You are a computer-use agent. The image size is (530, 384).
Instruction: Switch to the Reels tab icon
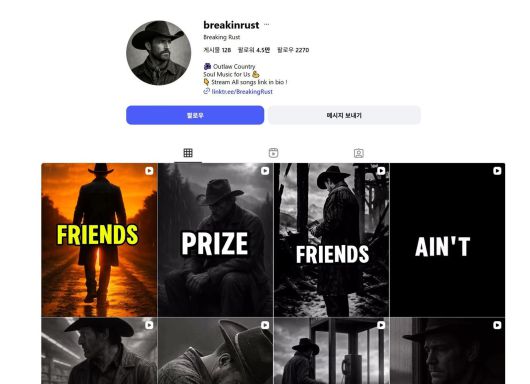(273, 153)
